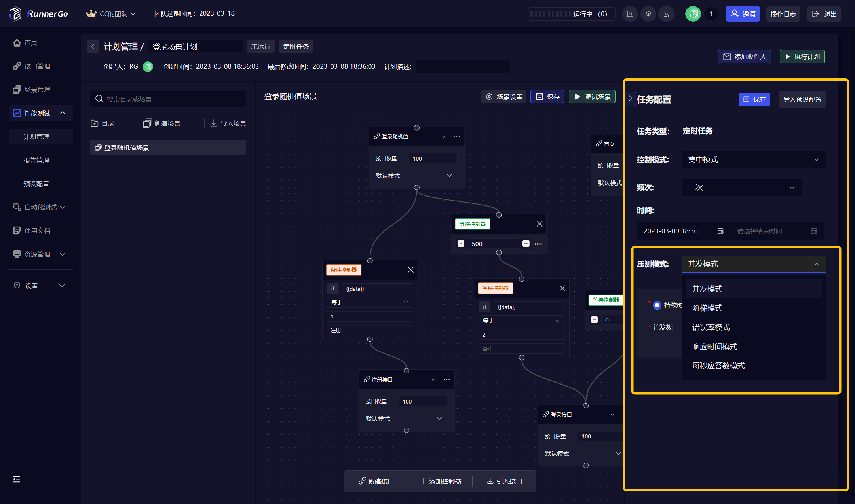This screenshot has height=504, width=855.
Task: Open more options on 注册接口 node
Action: click(446, 379)
